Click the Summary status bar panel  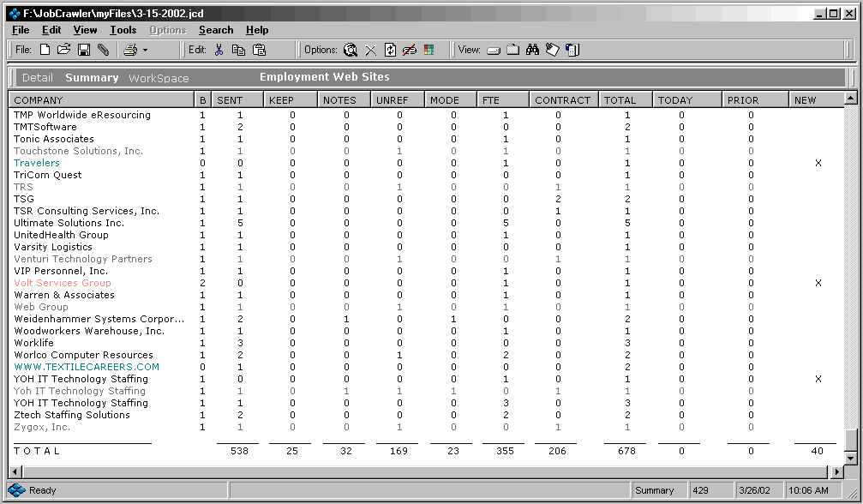click(659, 490)
